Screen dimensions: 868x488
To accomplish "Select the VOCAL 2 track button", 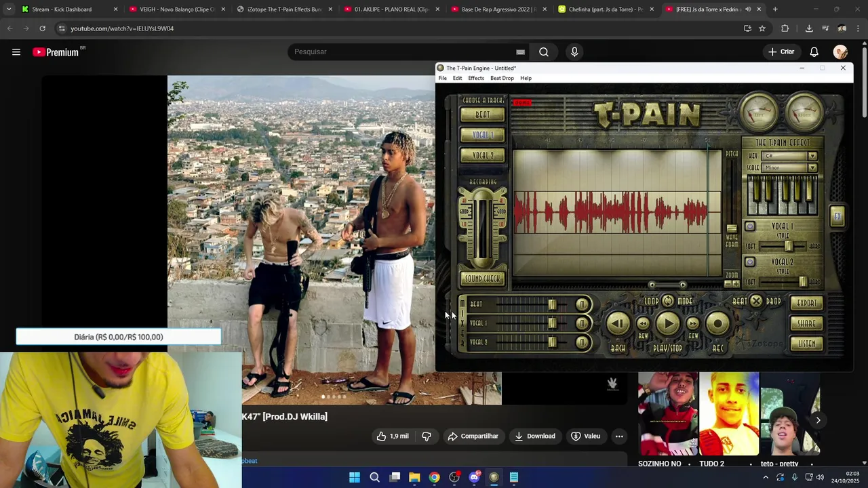I will pos(482,155).
